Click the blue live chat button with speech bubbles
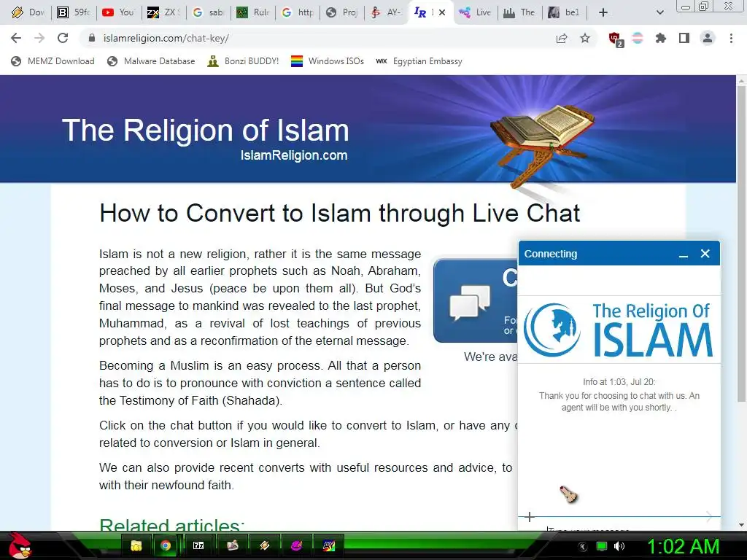The height and width of the screenshot is (560, 747). (476, 300)
